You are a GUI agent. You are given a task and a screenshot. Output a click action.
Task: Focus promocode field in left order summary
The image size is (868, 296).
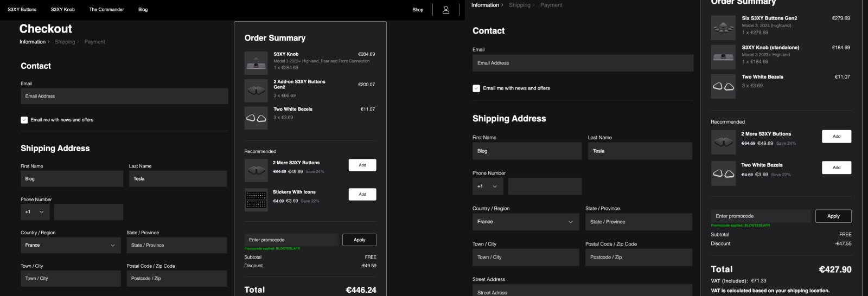291,240
